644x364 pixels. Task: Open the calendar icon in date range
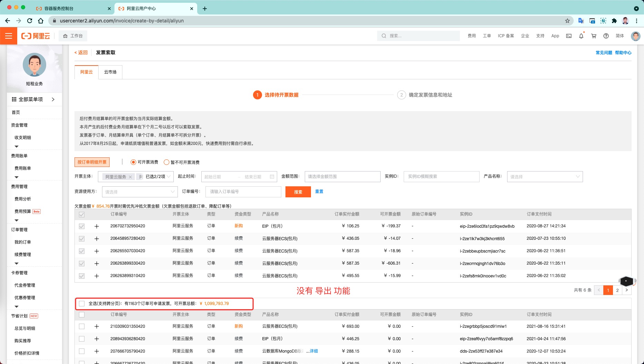pos(272,177)
